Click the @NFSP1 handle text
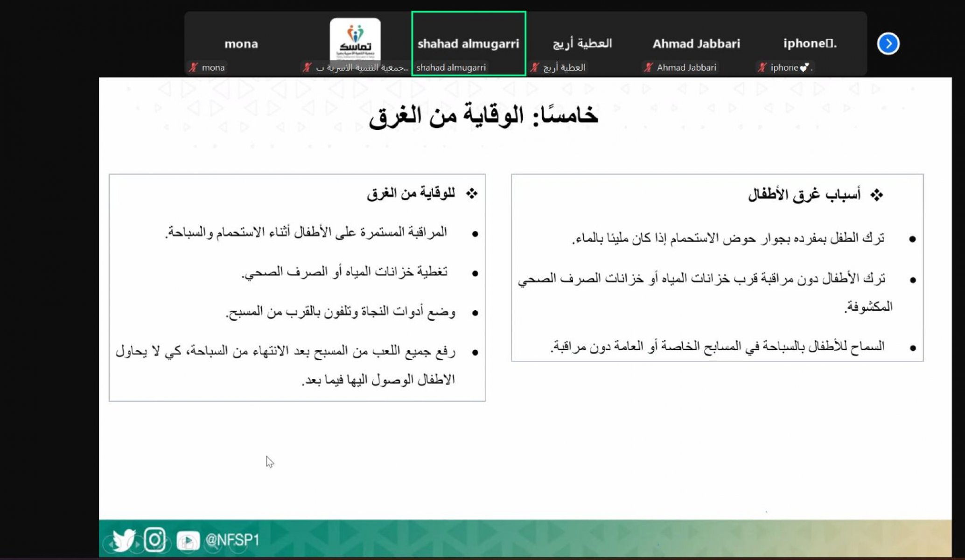965x560 pixels. click(232, 540)
